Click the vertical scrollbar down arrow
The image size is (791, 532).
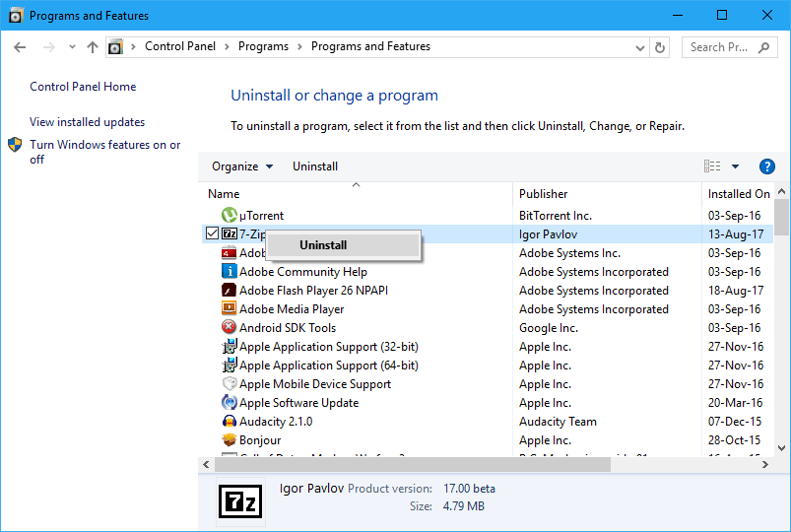tap(781, 447)
